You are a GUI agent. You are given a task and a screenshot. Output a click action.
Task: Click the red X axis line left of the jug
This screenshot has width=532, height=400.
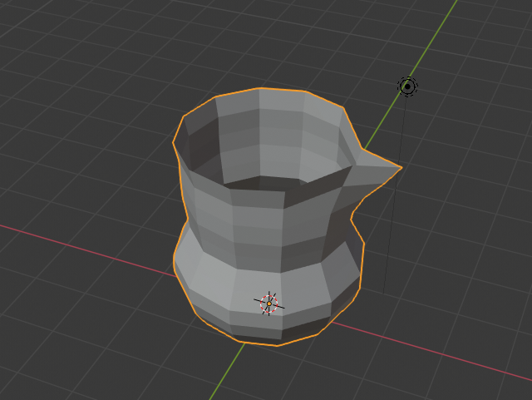point(83,242)
